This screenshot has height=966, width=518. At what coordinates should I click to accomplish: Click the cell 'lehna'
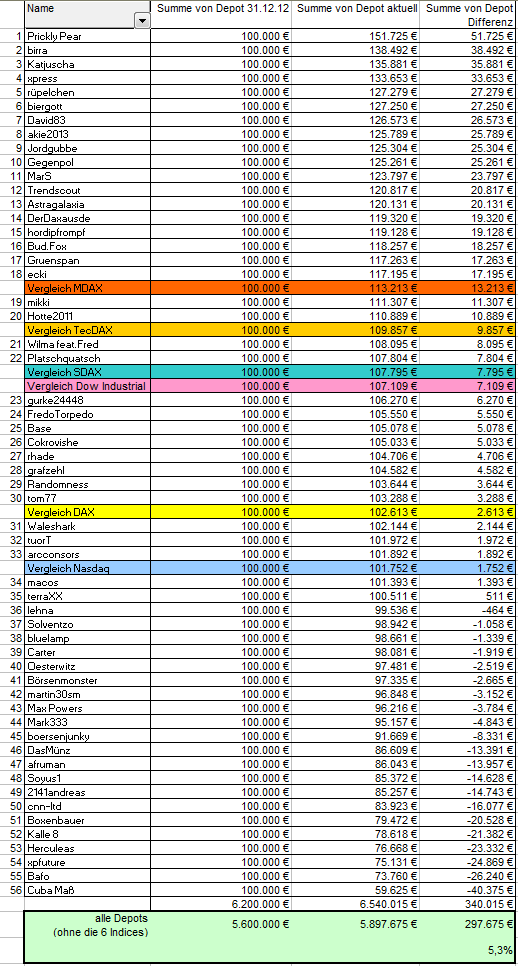click(87, 610)
